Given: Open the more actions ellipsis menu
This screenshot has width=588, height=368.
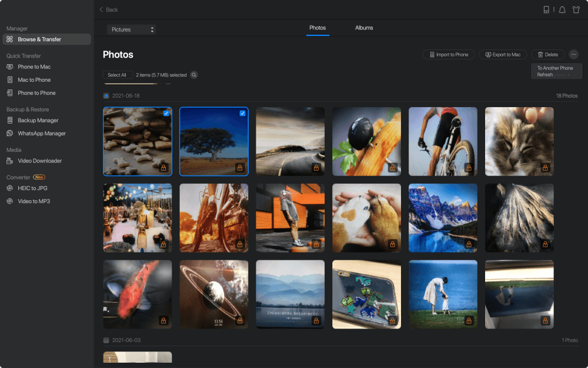Looking at the screenshot, I should tap(573, 54).
